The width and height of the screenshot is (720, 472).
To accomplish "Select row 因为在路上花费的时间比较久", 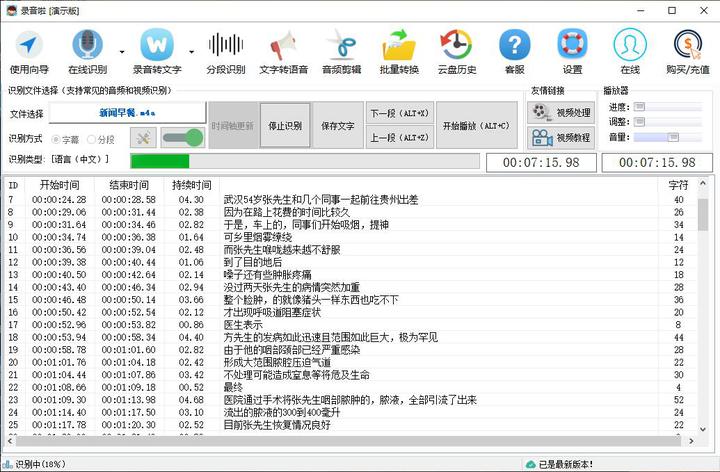I will click(352, 212).
